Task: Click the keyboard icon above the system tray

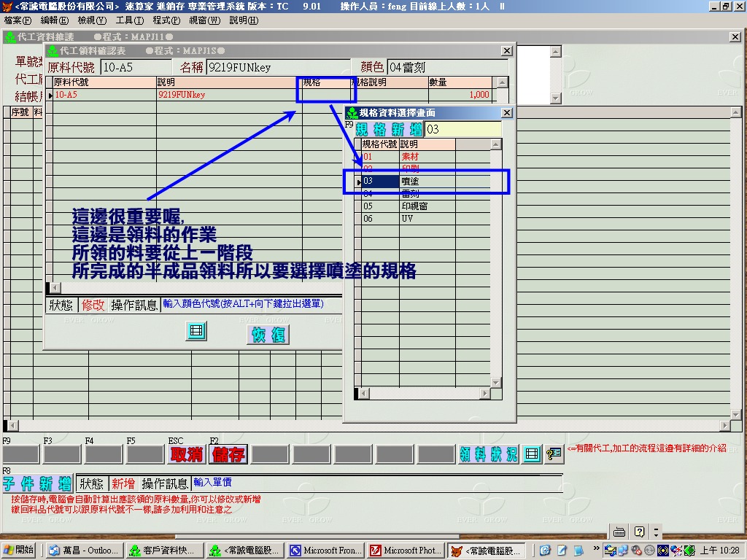Action: pyautogui.click(x=619, y=532)
